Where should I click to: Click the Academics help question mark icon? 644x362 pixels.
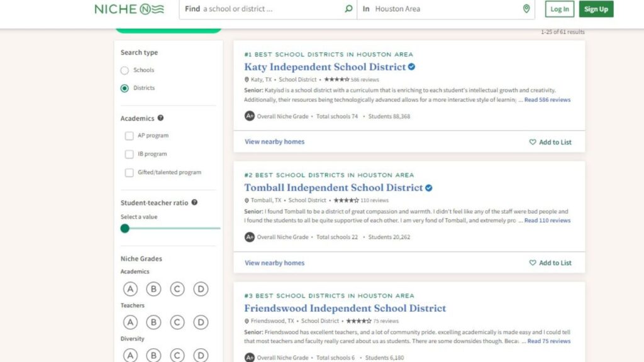pos(160,118)
